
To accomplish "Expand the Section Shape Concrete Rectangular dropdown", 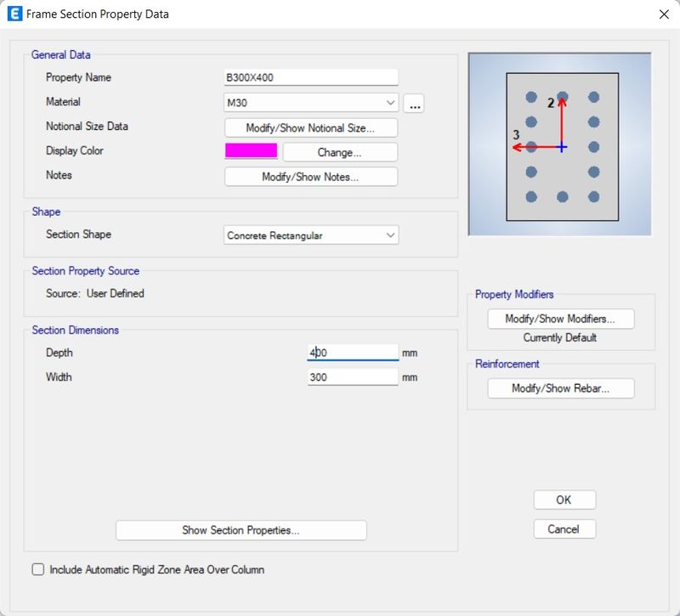I will 311,235.
